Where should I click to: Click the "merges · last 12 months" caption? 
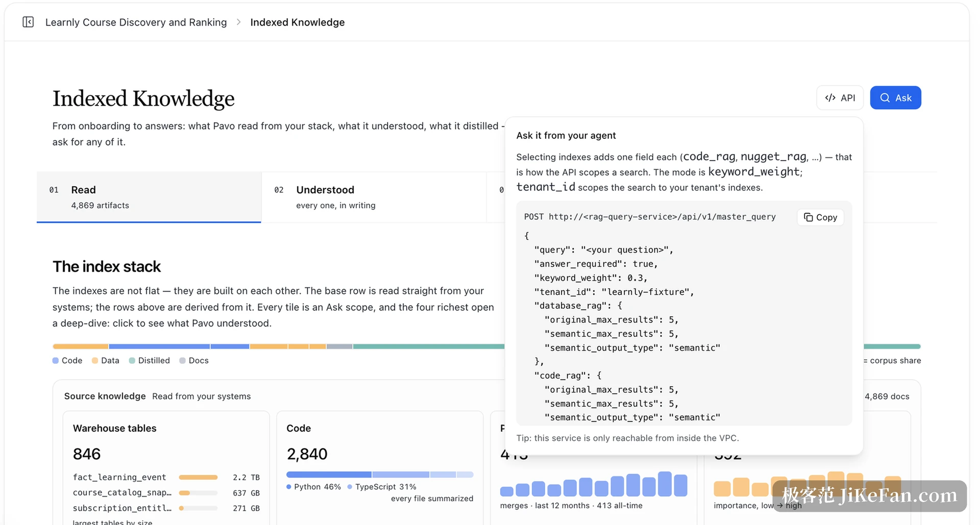(x=571, y=506)
